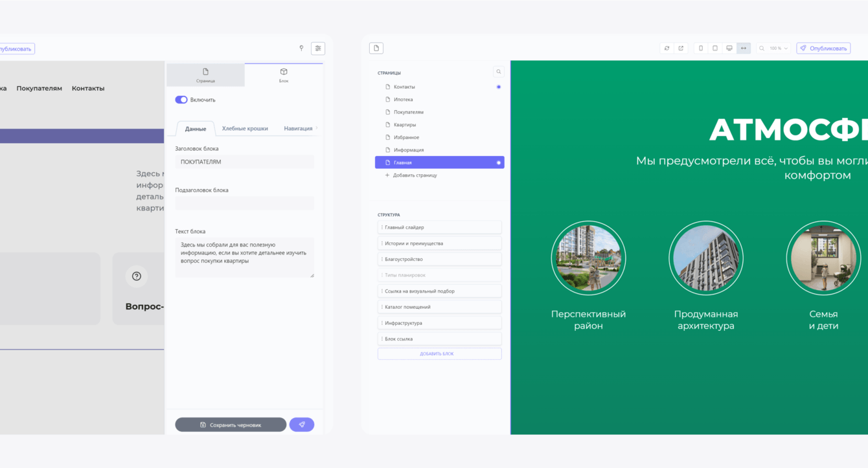Switch preview to tablet view

pos(715,48)
